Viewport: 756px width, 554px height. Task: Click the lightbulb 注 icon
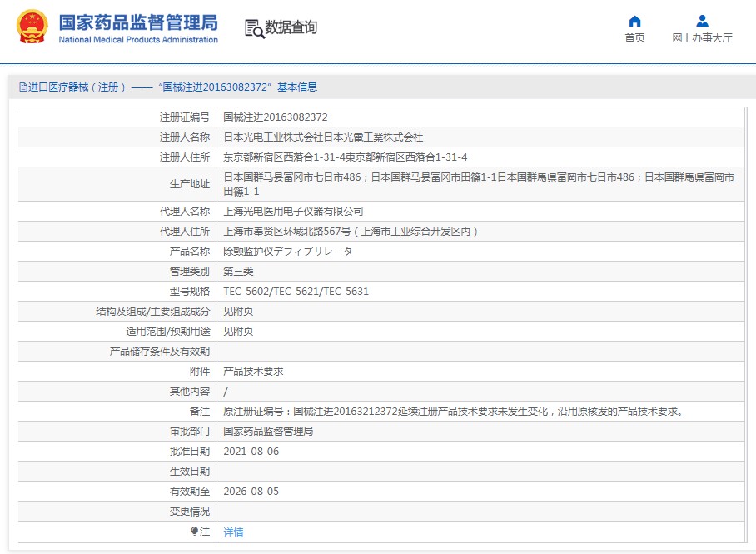tap(194, 532)
